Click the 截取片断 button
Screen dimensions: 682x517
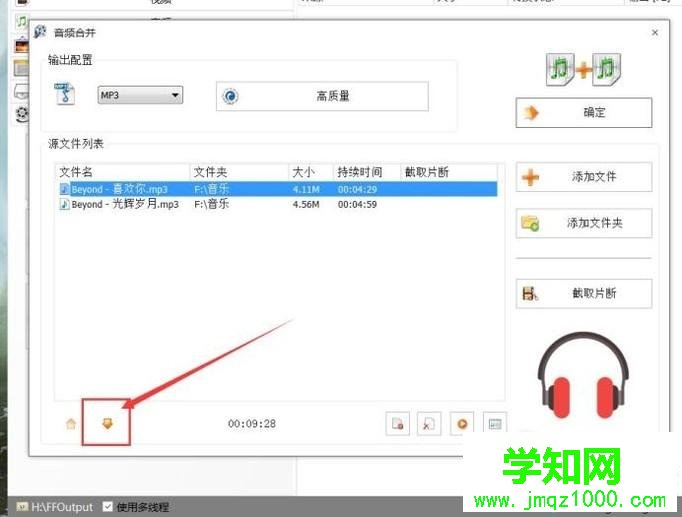pos(584,294)
